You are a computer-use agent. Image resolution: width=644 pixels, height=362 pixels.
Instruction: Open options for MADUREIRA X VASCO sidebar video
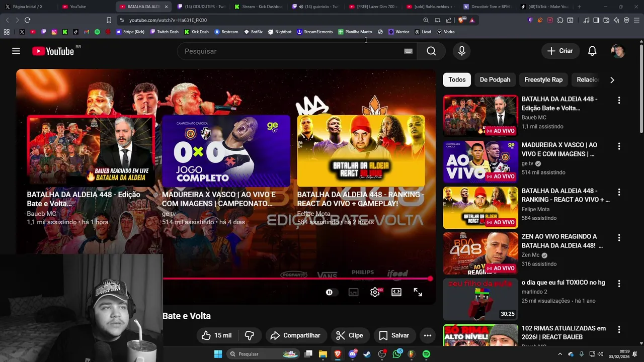619,146
